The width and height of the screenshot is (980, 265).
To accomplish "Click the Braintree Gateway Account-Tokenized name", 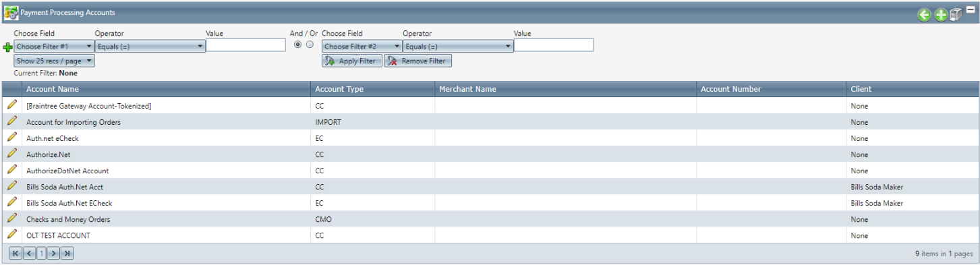I will 88,106.
